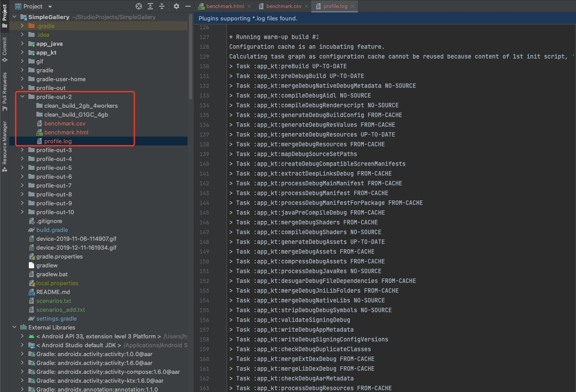The height and width of the screenshot is (392, 576).
Task: Expand the profile-out-10 folder
Action: 22,212
